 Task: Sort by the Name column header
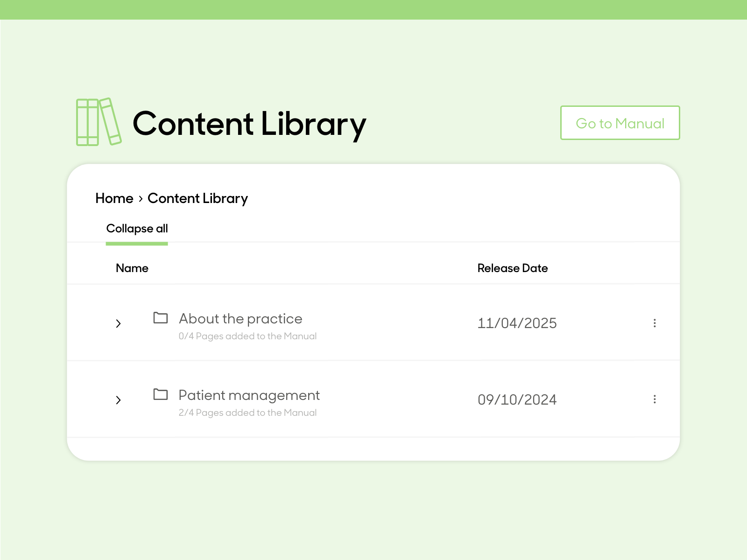(x=132, y=268)
